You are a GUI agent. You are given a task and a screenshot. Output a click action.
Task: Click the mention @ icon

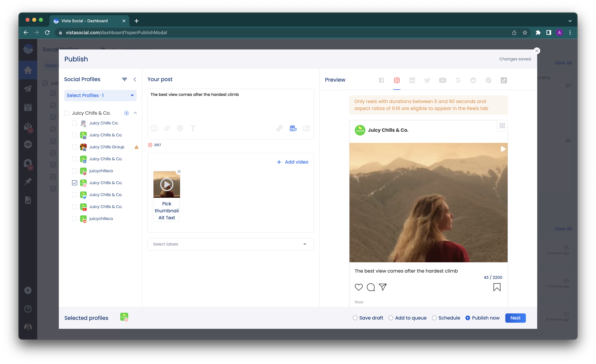(180, 128)
